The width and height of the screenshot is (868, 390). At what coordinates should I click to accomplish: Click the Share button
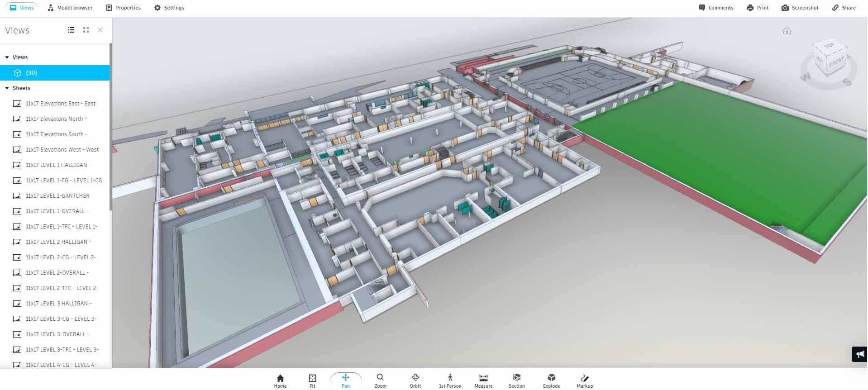click(x=844, y=8)
